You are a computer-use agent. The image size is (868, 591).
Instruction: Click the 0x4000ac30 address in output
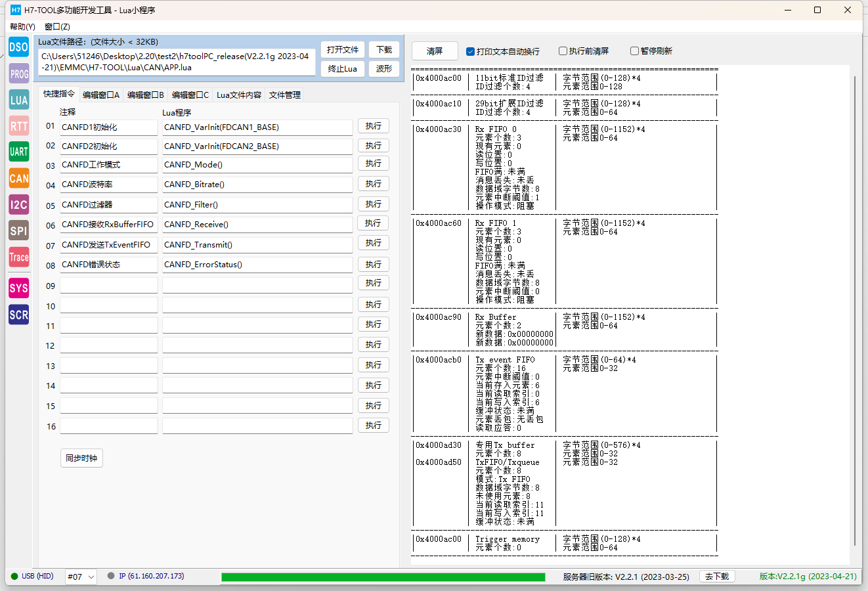coord(439,129)
